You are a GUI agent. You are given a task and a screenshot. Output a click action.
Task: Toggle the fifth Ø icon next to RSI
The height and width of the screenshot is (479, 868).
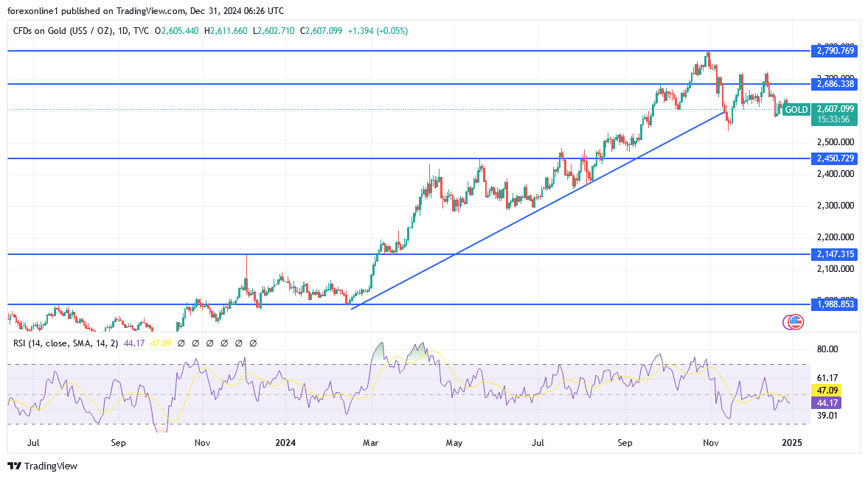[x=238, y=343]
